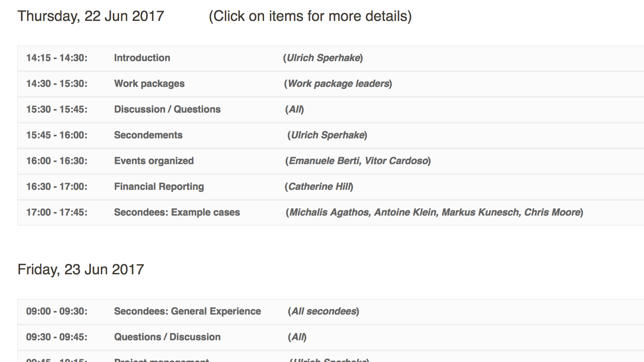Click the 16:30 - 17:00 time slot
Viewport: 644px width, 362px height.
click(57, 187)
